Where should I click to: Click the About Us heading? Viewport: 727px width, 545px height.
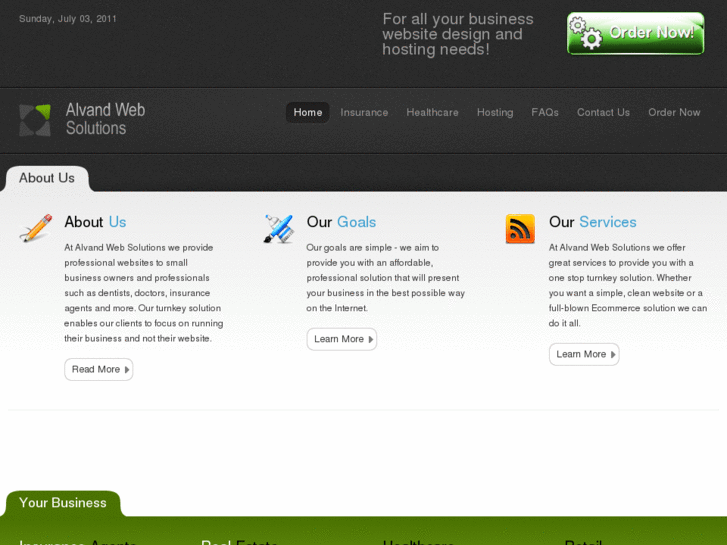pyautogui.click(x=95, y=222)
